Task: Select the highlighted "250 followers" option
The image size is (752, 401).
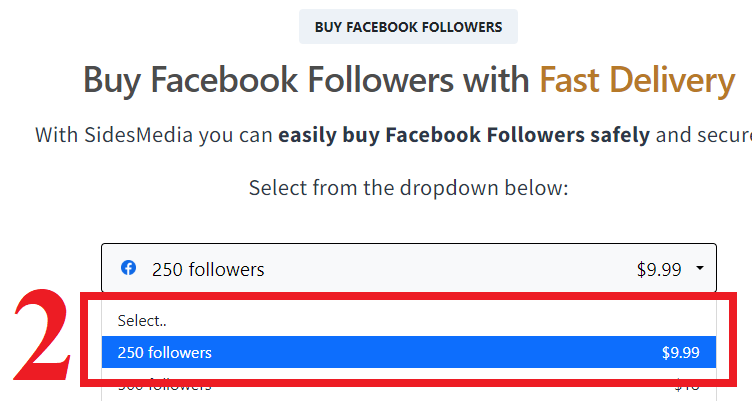Action: pyautogui.click(x=165, y=352)
